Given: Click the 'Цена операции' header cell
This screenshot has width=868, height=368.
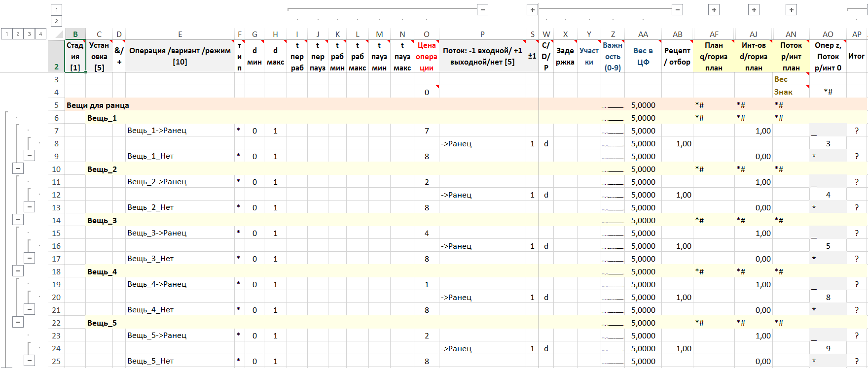Looking at the screenshot, I should (426, 57).
